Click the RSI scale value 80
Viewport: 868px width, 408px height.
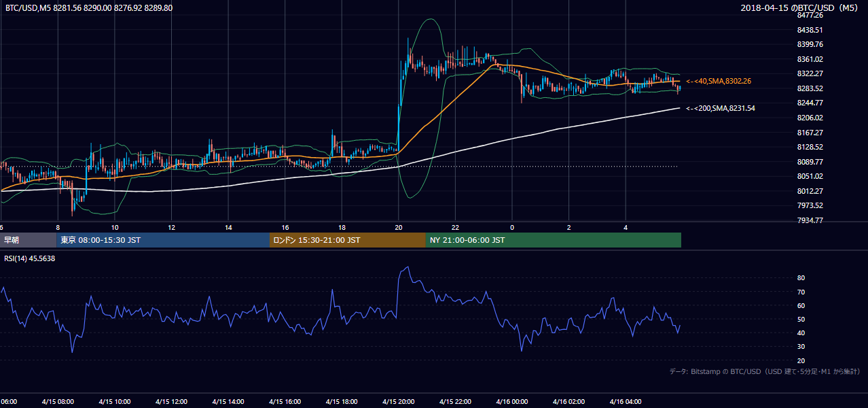click(x=801, y=278)
